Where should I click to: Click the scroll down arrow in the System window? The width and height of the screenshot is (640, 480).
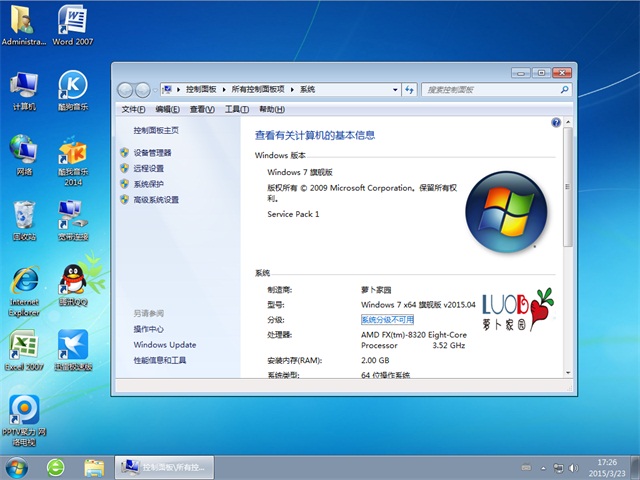coord(568,373)
